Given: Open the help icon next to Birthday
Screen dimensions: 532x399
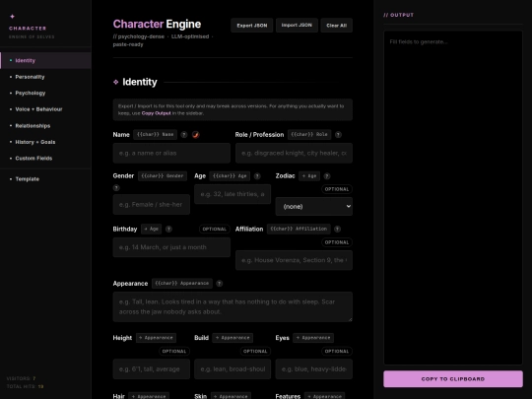Looking at the screenshot, I should pyautogui.click(x=168, y=229).
